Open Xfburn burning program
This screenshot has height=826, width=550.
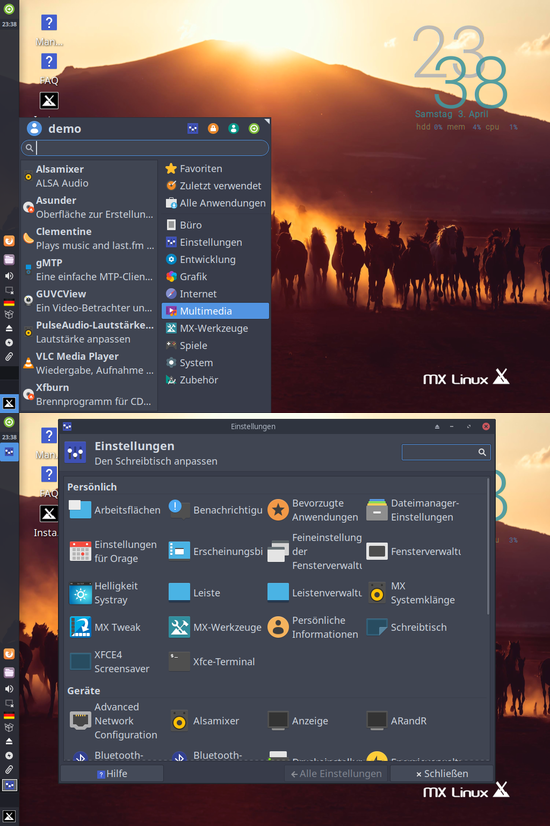pos(89,394)
